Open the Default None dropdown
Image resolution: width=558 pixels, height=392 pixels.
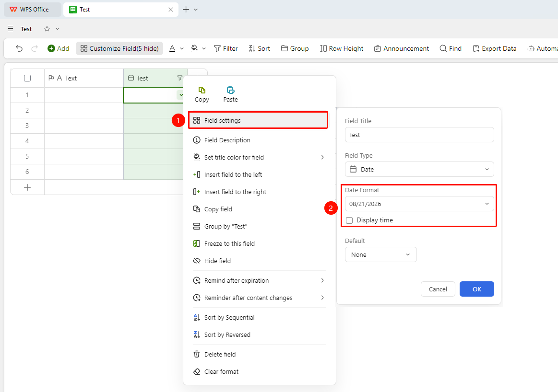pos(381,254)
